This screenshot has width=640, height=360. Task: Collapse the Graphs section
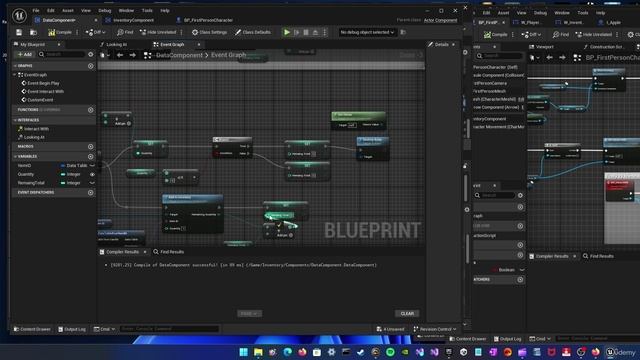pyautogui.click(x=15, y=66)
